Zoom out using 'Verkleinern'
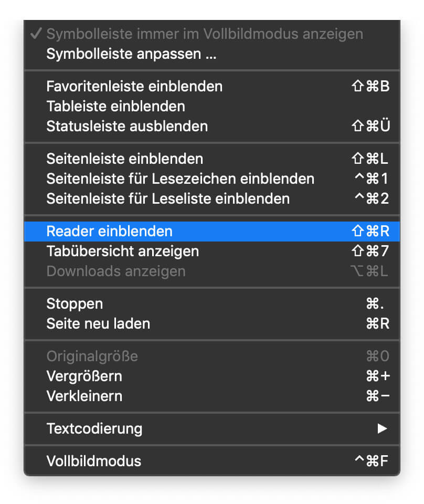The height and width of the screenshot is (504, 424). [x=84, y=396]
